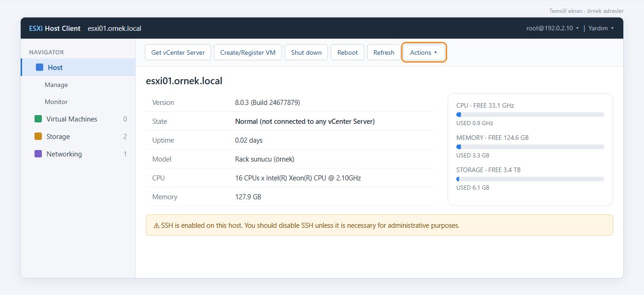Open the root@192.0.2.10 user menu
The image size is (644, 295).
(552, 28)
